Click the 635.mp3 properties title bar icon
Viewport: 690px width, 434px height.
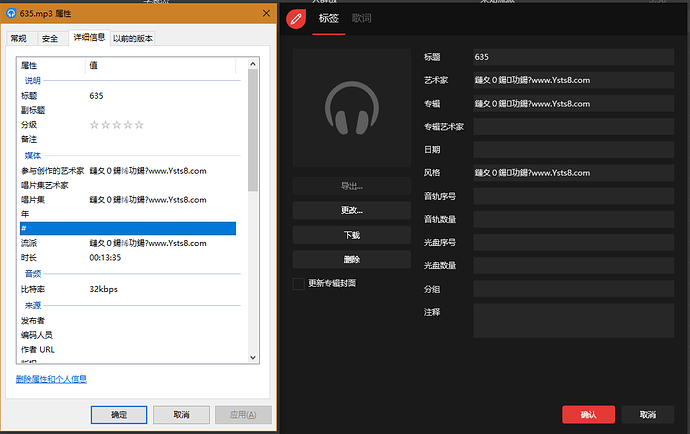click(x=11, y=12)
